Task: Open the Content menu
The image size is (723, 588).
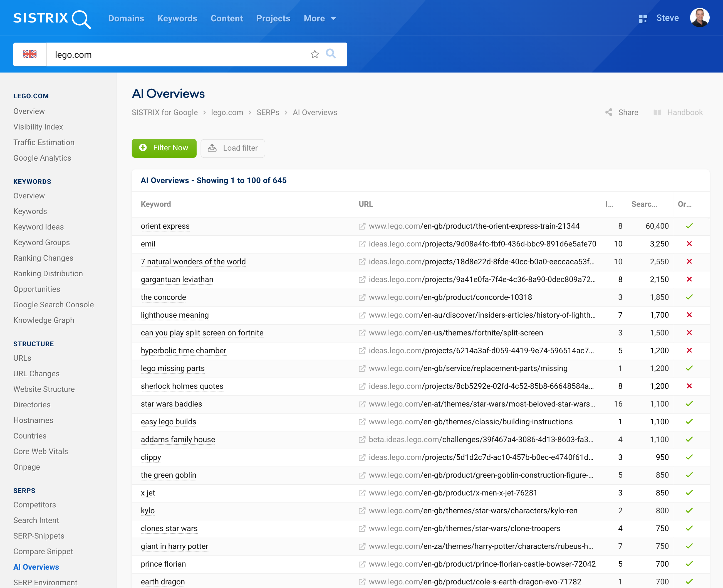Action: coord(227,18)
